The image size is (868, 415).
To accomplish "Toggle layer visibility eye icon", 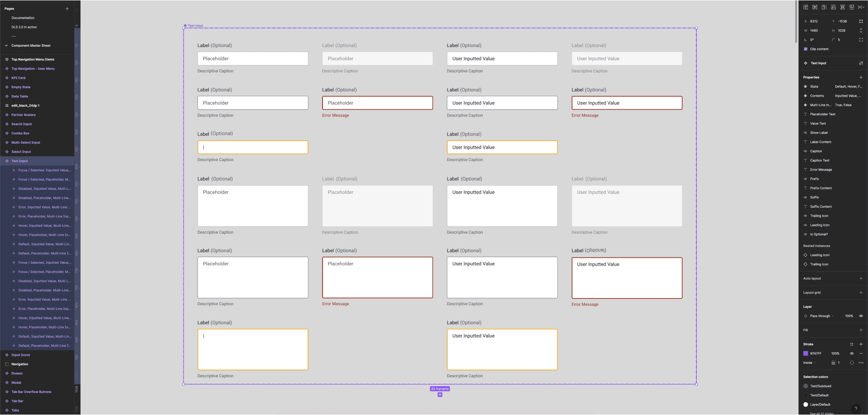I will [x=861, y=316].
